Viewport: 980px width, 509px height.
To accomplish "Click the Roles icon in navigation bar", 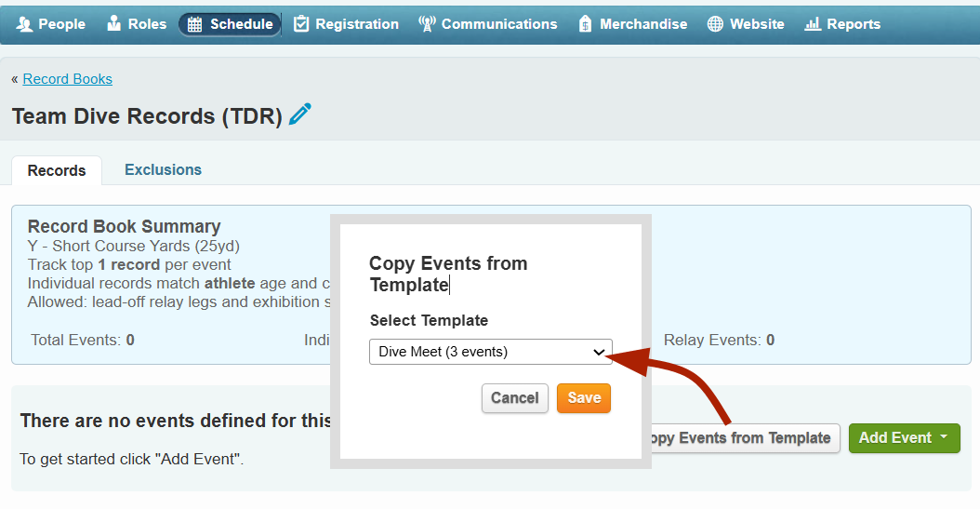I will 114,24.
